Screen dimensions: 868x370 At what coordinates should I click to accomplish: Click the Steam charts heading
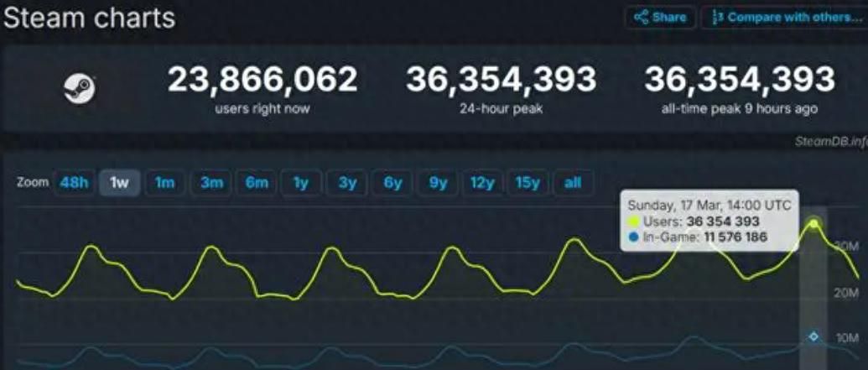(89, 18)
